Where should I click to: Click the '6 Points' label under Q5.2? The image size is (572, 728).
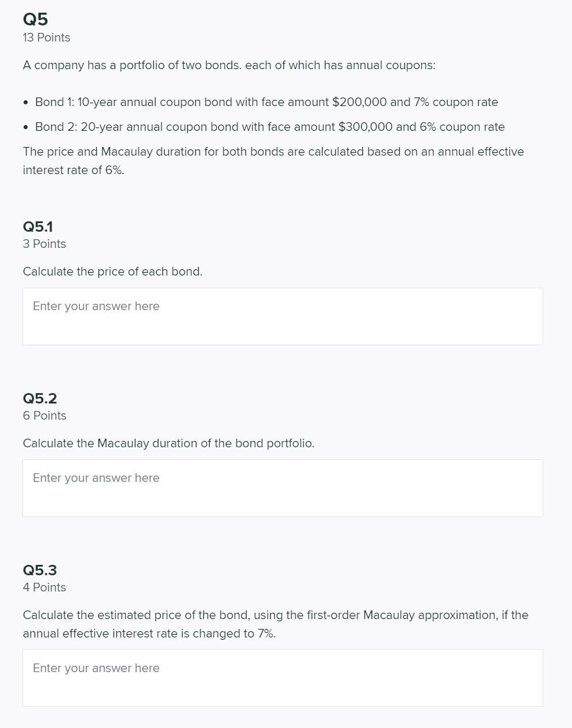[44, 416]
